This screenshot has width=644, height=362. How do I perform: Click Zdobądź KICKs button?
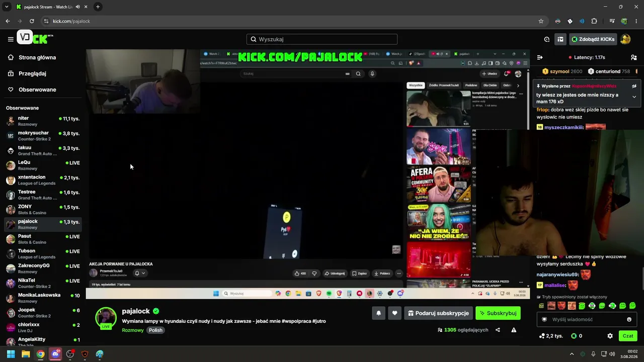click(x=593, y=39)
